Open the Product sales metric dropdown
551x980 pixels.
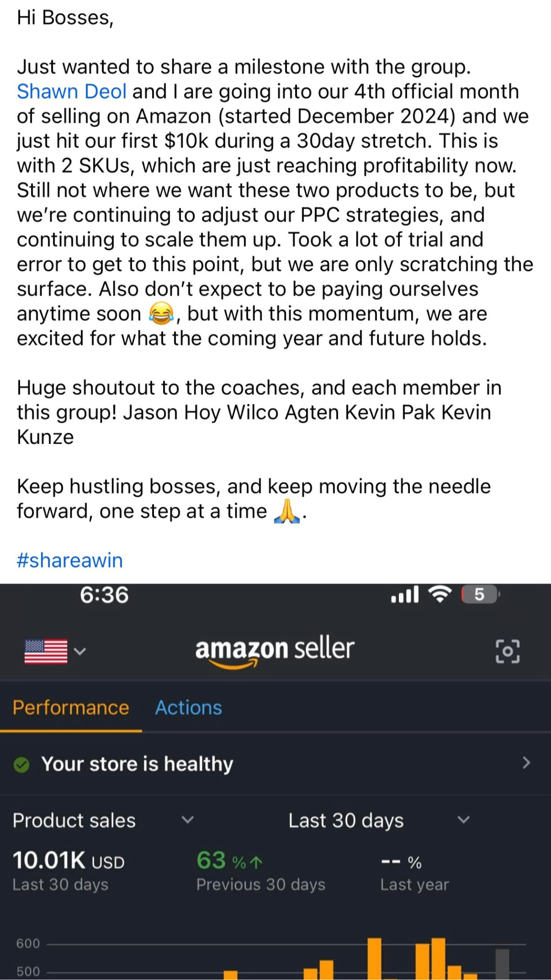[187, 820]
